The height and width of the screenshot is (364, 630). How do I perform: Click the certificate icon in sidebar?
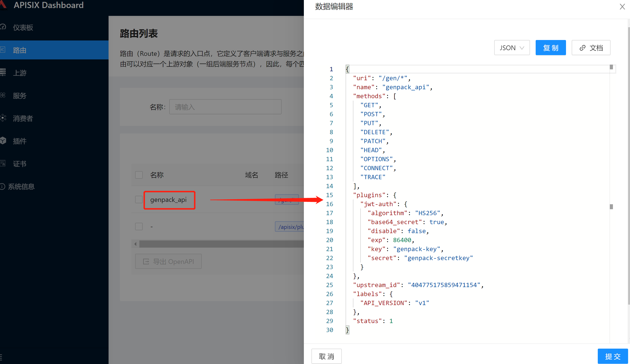point(3,163)
